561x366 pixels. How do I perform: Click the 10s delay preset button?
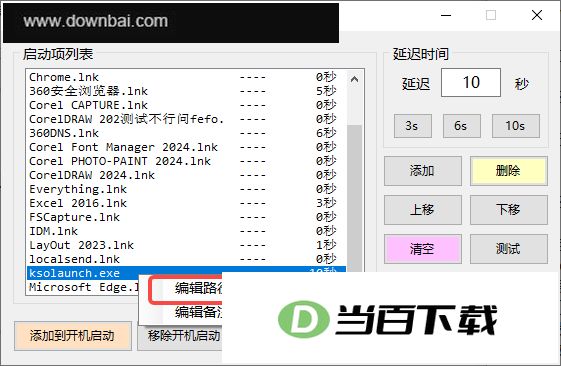click(x=516, y=126)
